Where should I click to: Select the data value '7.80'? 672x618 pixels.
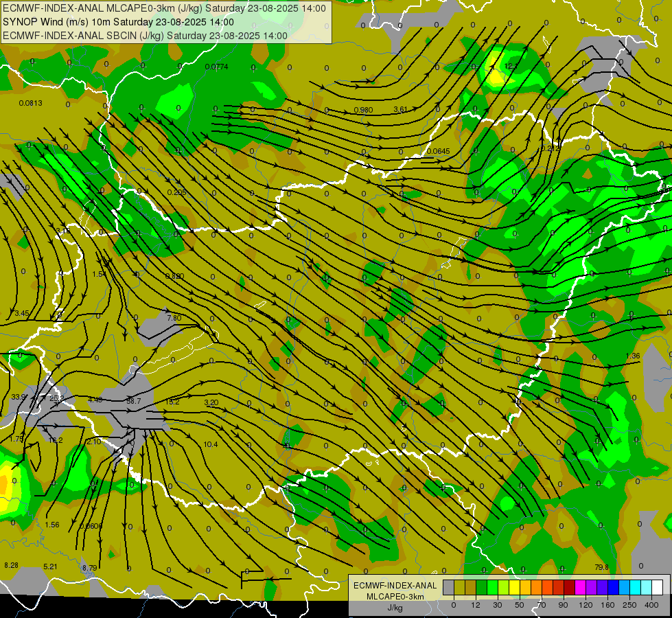pyautogui.click(x=174, y=318)
